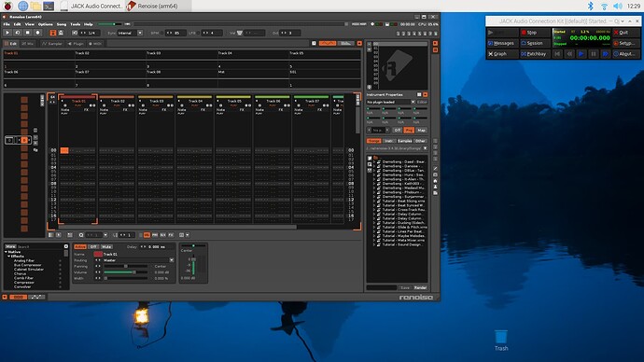Screen dimensions: 644x362
Task: Click the loop pattern button in transport
Action: pyautogui.click(x=18, y=33)
